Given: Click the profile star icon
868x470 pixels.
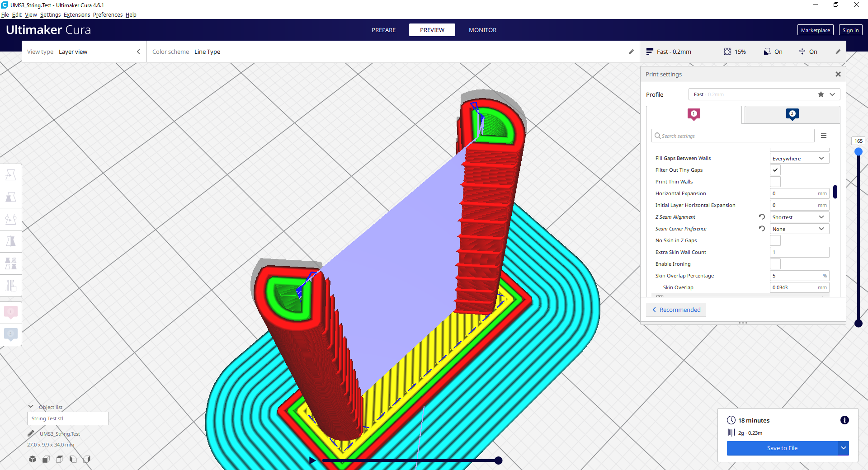Looking at the screenshot, I should [821, 94].
